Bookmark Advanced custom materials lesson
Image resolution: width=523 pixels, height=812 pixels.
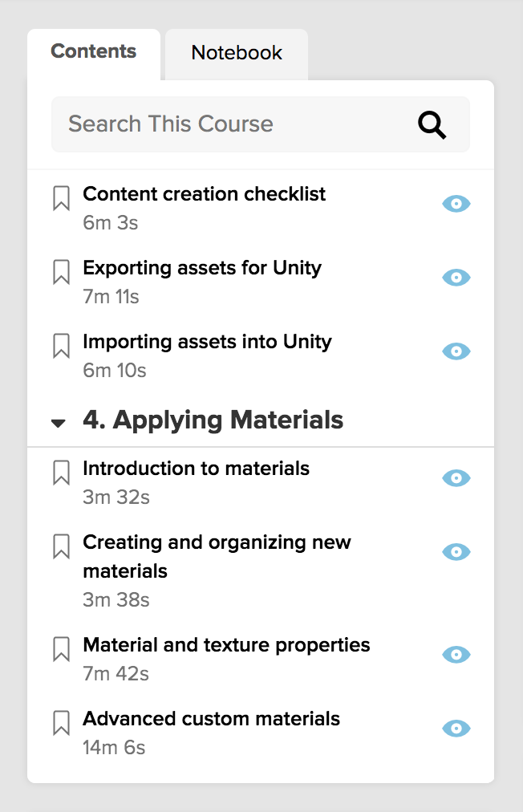coord(61,724)
